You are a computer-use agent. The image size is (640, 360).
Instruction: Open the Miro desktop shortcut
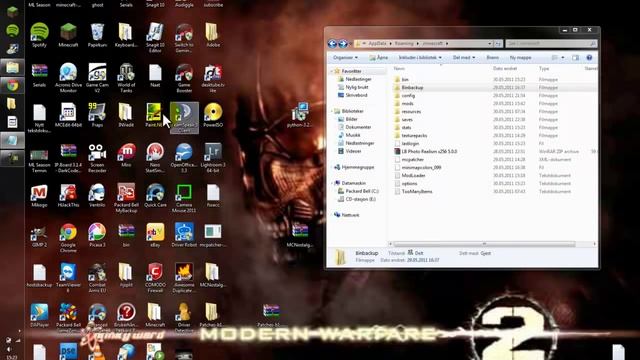(x=126, y=155)
